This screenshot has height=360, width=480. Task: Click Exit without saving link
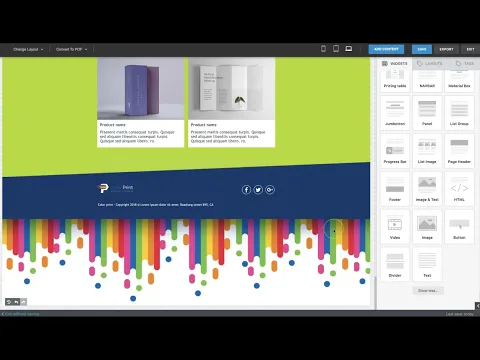tap(21, 314)
